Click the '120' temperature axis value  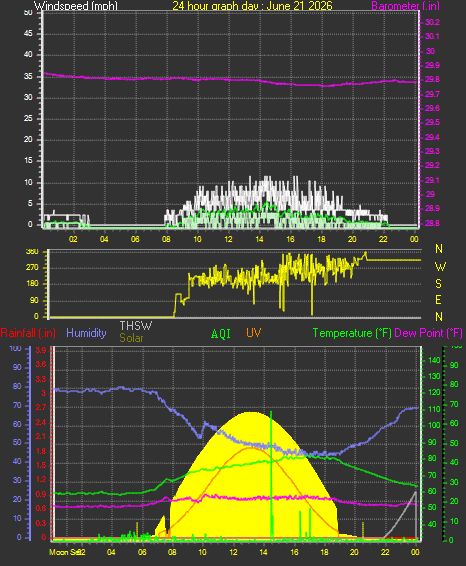pos(434,392)
